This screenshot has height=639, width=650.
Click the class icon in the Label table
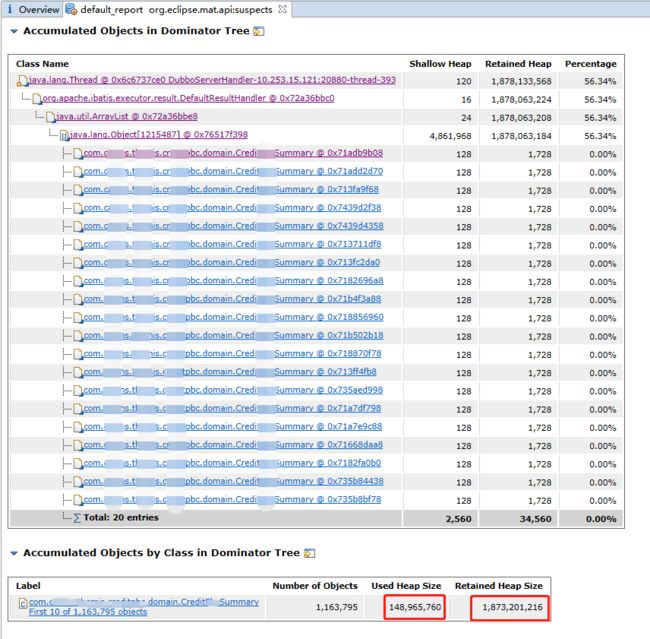[23, 604]
